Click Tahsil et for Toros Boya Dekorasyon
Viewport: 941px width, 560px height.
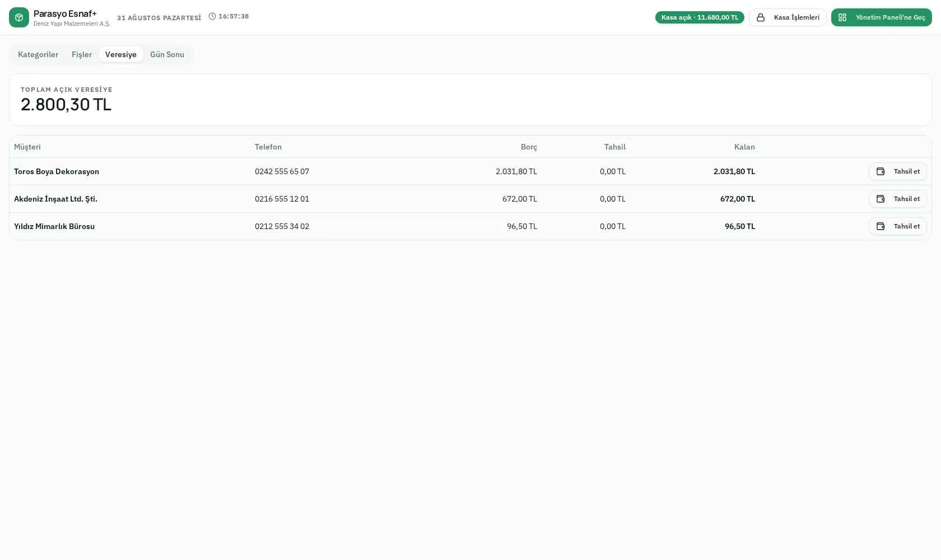coord(898,171)
